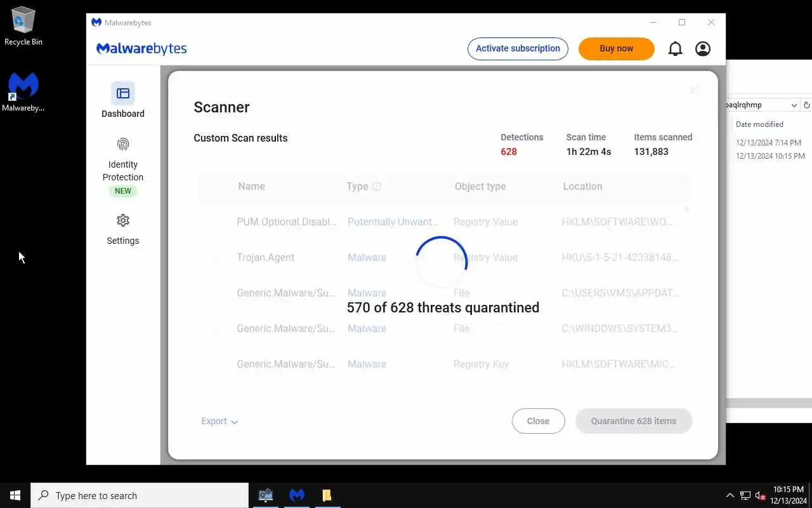Click the Show desktop strip at taskbar edge
812x508 pixels.
coord(810,495)
